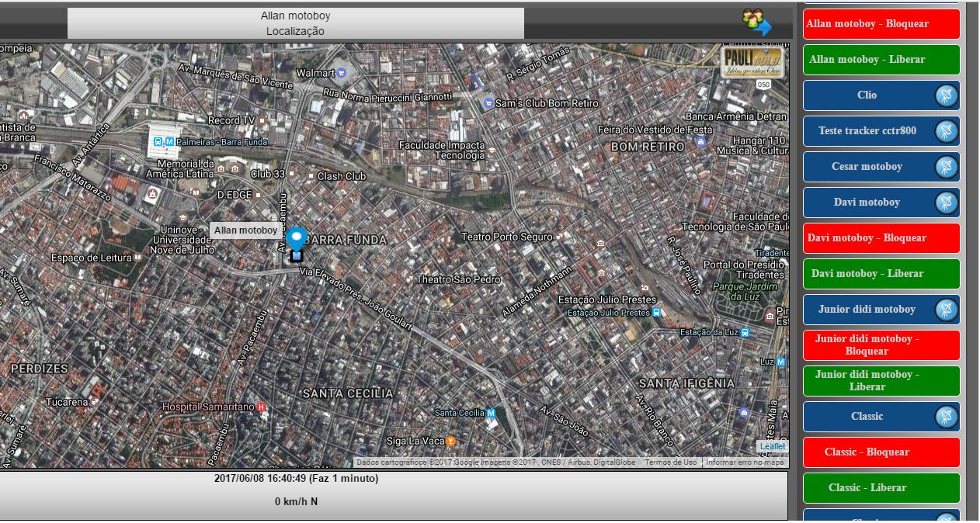Click the blue location pin for Allan motoboy
This screenshot has height=523, width=980.
296,240
